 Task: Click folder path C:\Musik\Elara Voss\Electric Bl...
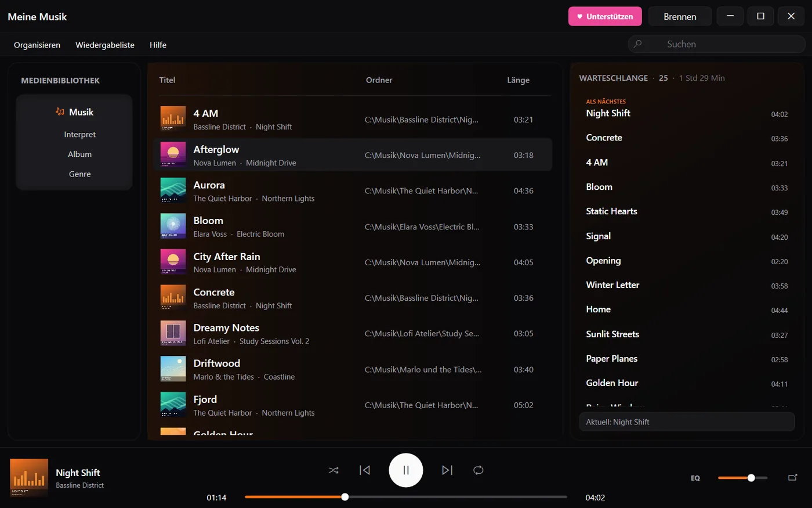pos(422,226)
